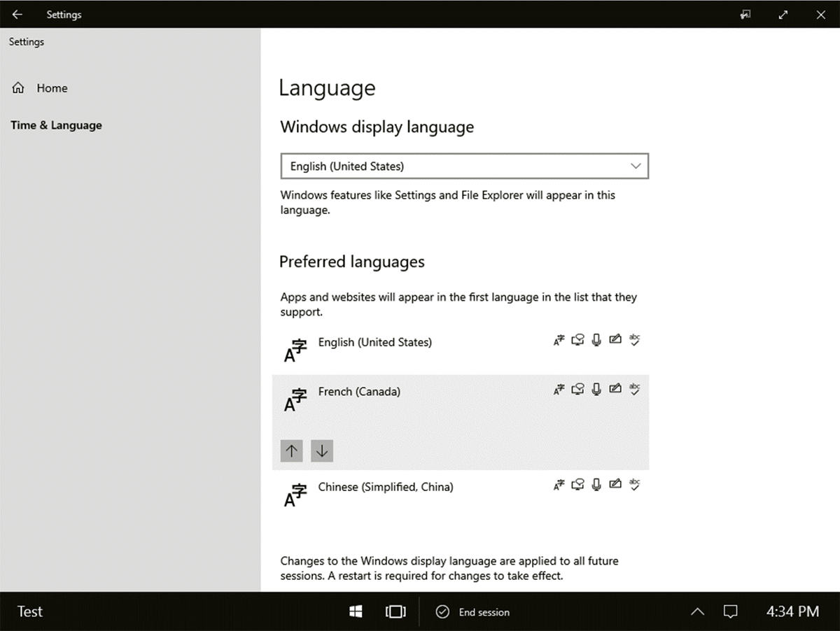
Task: Open the Home page in sidebar
Action: click(40, 88)
